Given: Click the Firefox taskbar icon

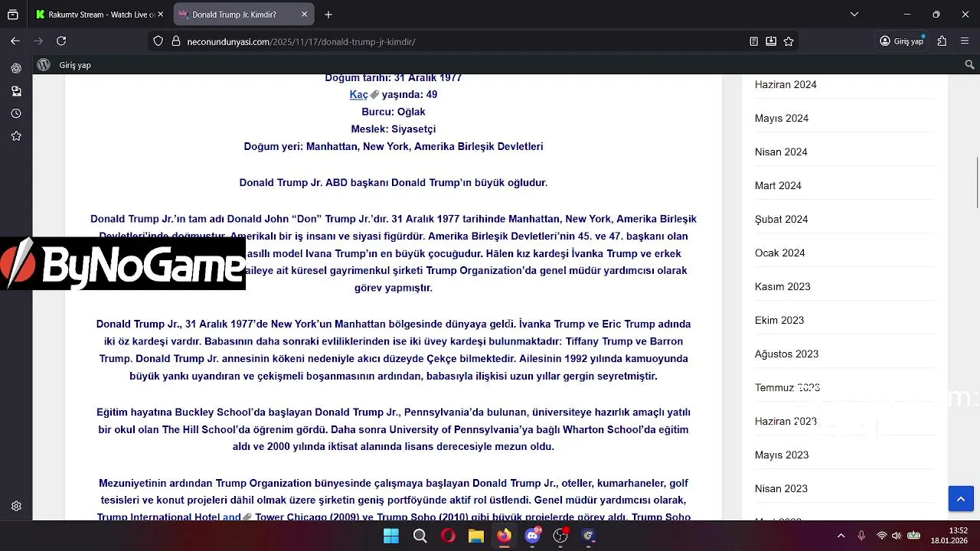Looking at the screenshot, I should tap(504, 536).
